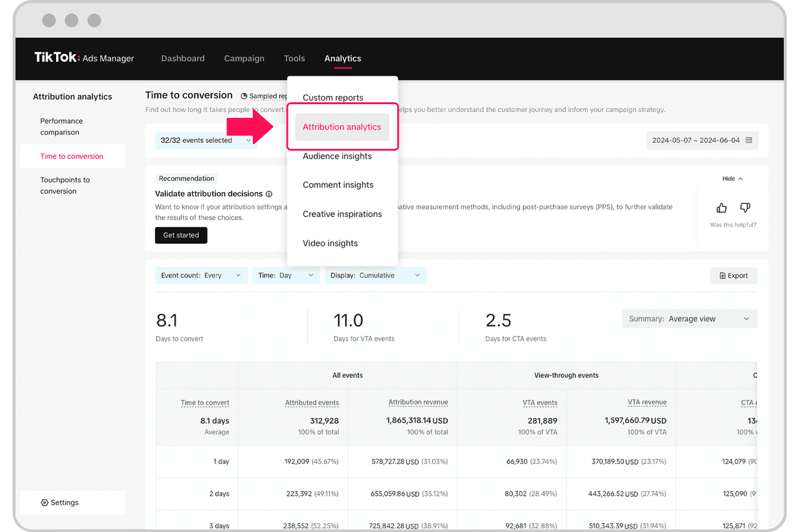
Task: Open the Display Cumulative dropdown
Action: 375,275
